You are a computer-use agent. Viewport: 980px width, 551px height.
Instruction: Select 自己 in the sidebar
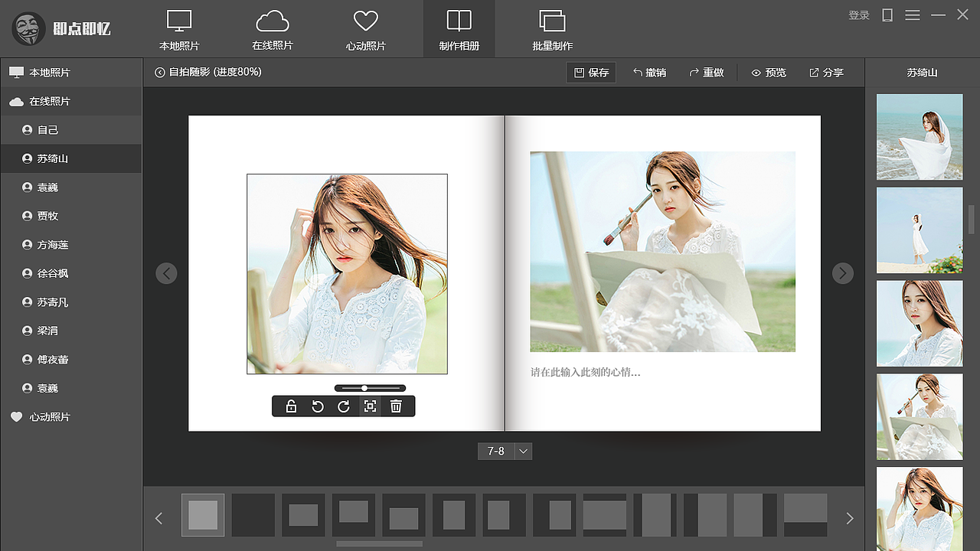click(x=71, y=130)
